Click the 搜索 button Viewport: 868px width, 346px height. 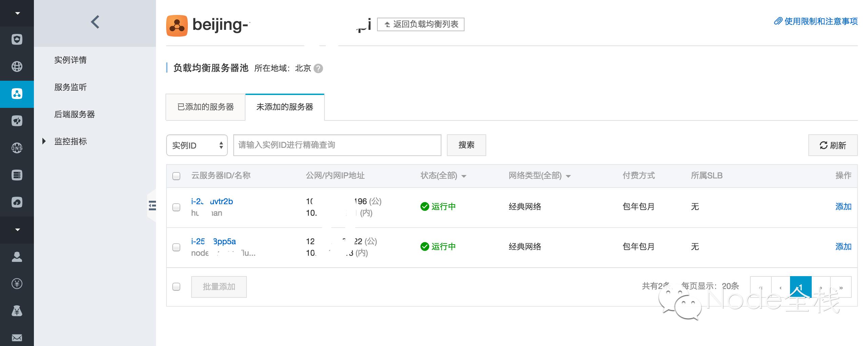coord(466,145)
